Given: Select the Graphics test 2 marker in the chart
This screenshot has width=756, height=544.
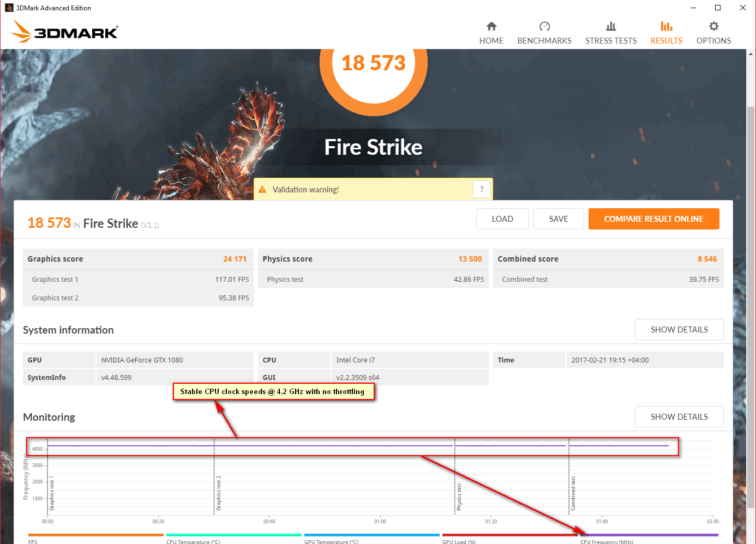Looking at the screenshot, I should pos(218,493).
